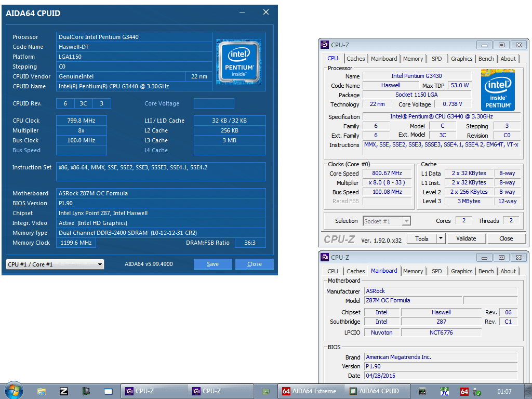Open the Socket #1 selection combo box
532x399 pixels.
pos(387,221)
